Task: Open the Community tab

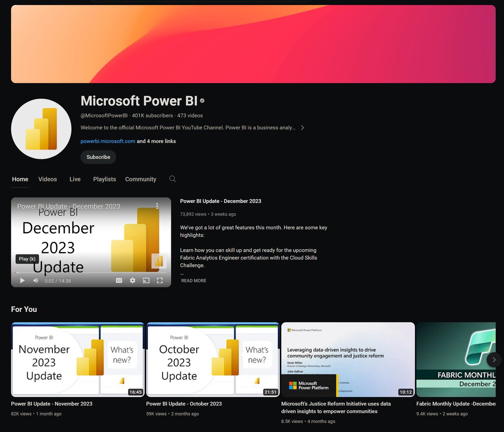Action: [141, 179]
